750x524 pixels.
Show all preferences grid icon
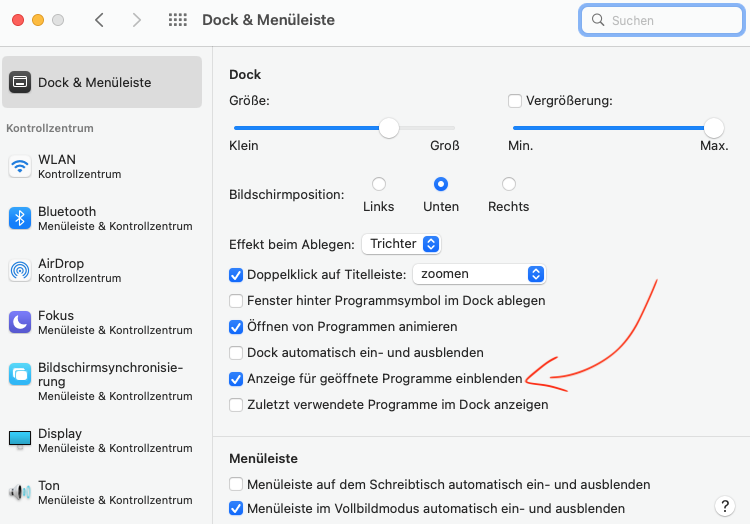[178, 20]
